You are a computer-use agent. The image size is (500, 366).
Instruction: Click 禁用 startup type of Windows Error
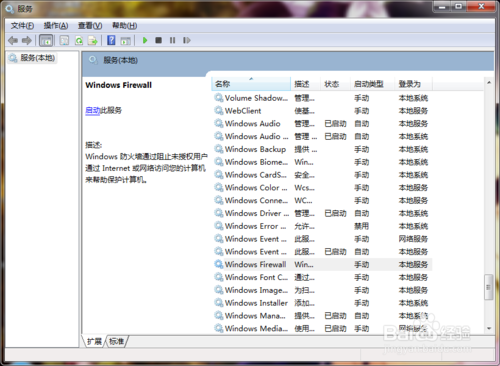tap(361, 226)
